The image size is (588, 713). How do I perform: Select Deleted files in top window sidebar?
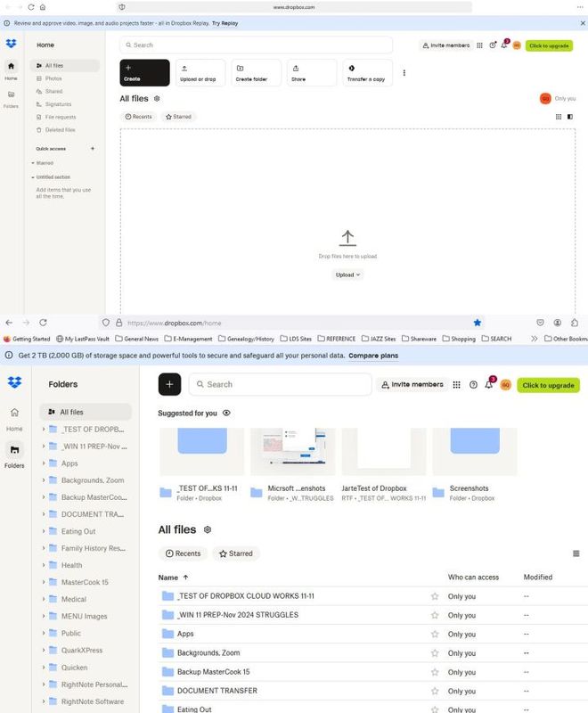[x=60, y=129]
